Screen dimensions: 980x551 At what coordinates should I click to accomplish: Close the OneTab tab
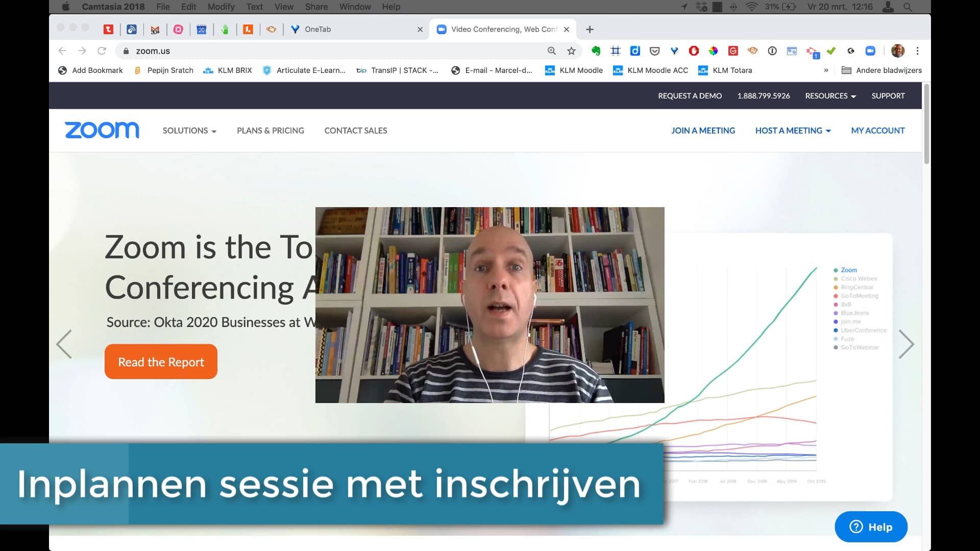click(x=420, y=30)
